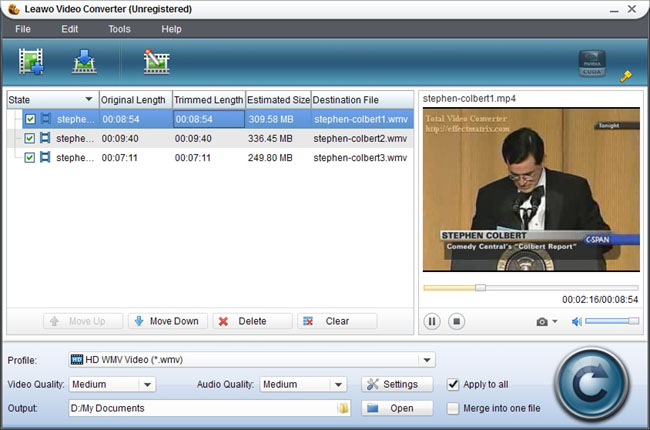The image size is (650, 430).
Task: Click the Estimated Size column header
Action: click(x=278, y=100)
